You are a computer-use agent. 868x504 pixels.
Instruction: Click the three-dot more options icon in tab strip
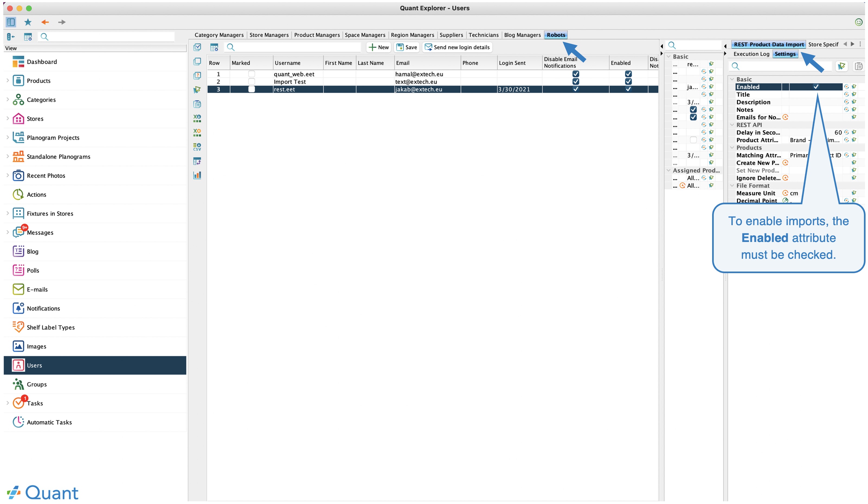click(860, 44)
